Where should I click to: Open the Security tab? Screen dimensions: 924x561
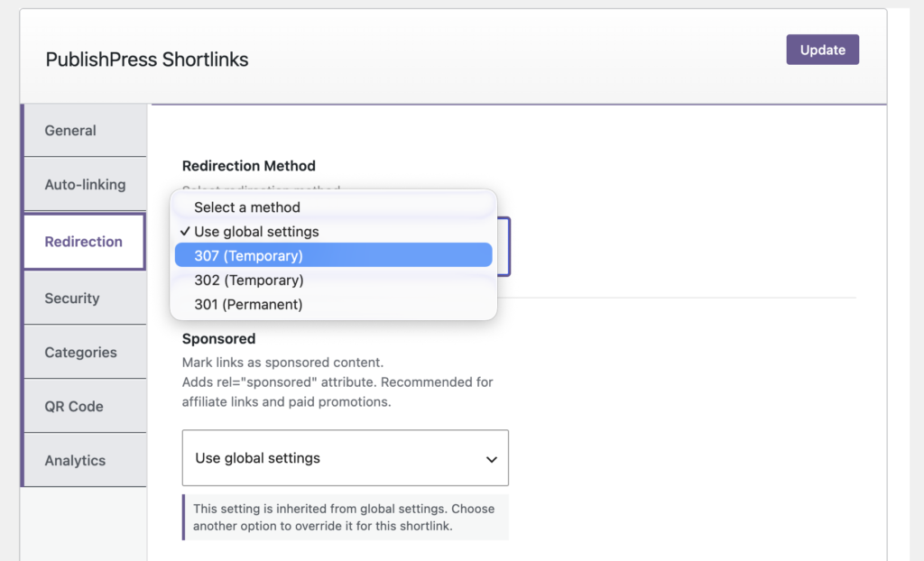pos(85,299)
